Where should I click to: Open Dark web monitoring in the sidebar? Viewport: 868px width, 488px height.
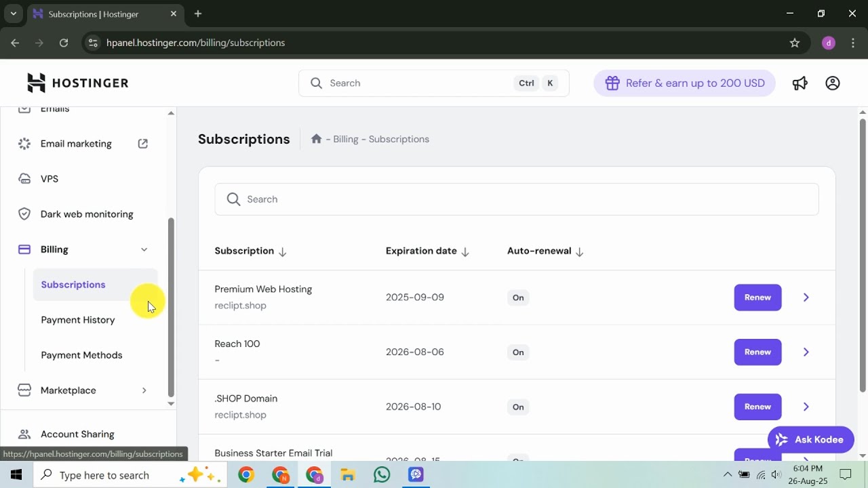[x=87, y=214]
